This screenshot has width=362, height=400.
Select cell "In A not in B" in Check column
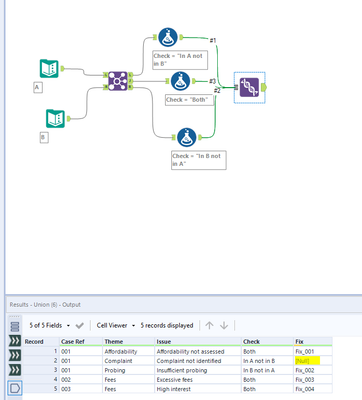[267, 361]
